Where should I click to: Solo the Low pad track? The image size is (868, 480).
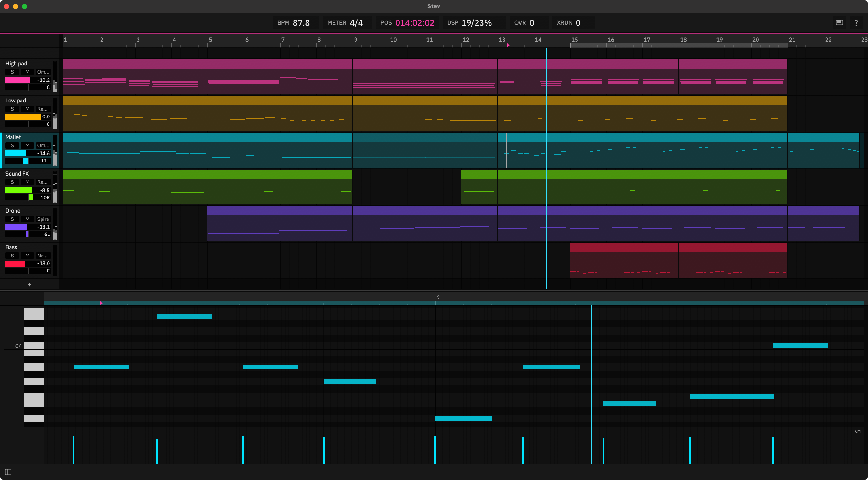point(12,109)
